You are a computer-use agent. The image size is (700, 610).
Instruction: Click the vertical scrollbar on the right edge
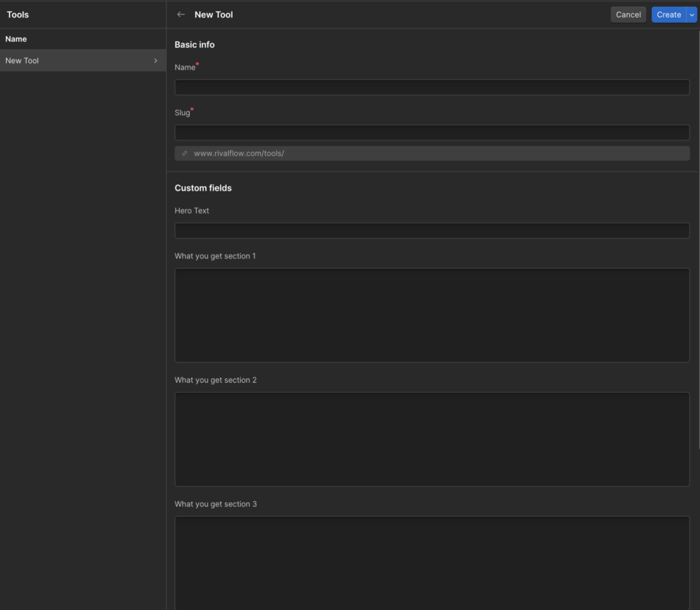coord(698,239)
